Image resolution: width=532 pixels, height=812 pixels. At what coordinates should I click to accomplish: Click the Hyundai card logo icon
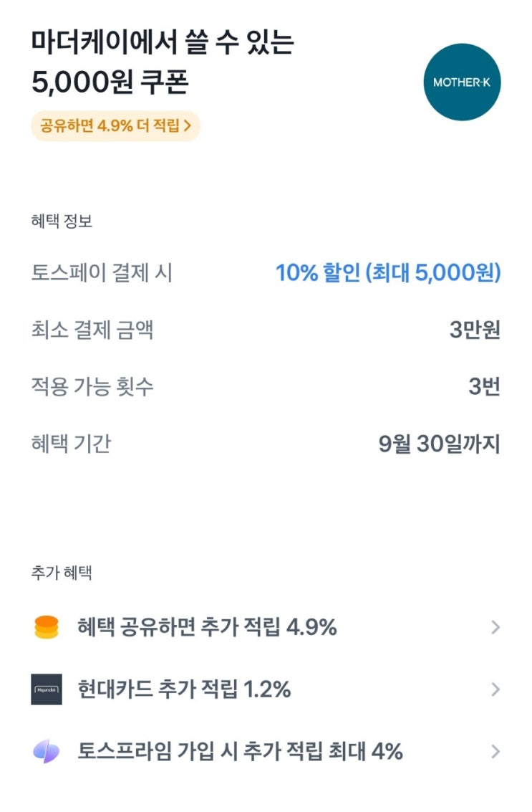tap(47, 689)
